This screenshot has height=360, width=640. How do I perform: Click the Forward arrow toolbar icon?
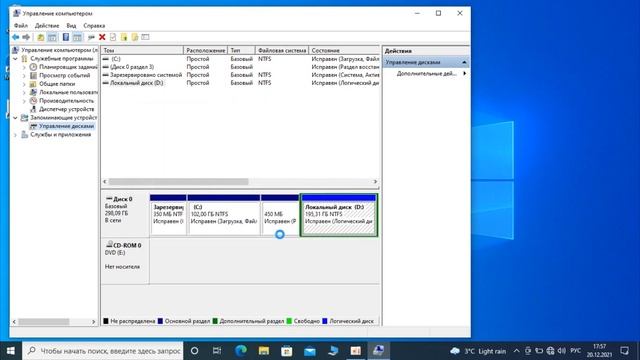26,37
